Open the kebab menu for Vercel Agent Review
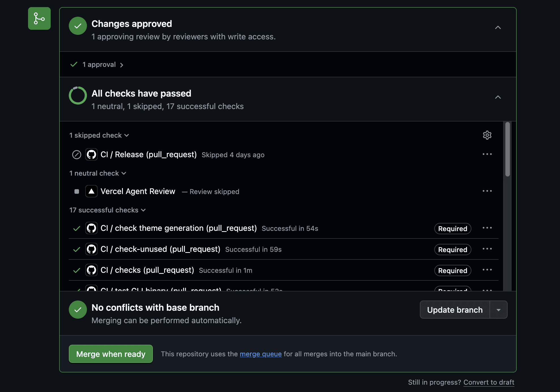This screenshot has width=560, height=392. click(x=487, y=191)
